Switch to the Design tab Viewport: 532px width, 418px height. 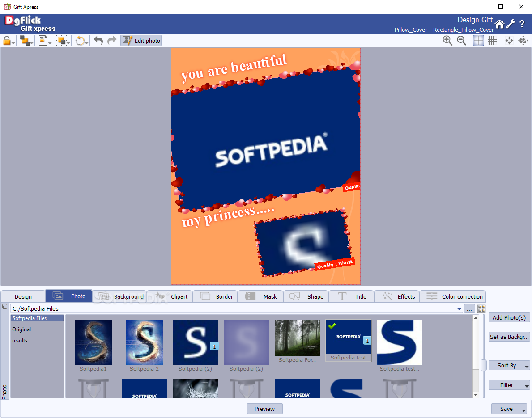pyautogui.click(x=23, y=296)
